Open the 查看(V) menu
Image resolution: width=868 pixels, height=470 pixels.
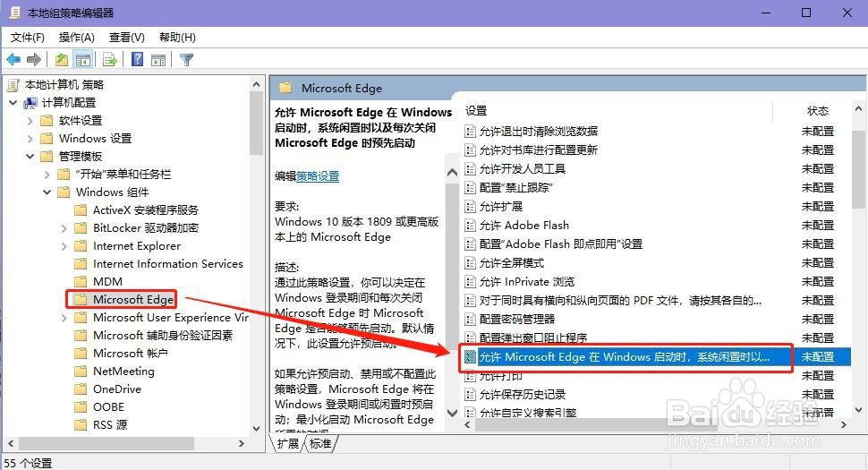(127, 37)
